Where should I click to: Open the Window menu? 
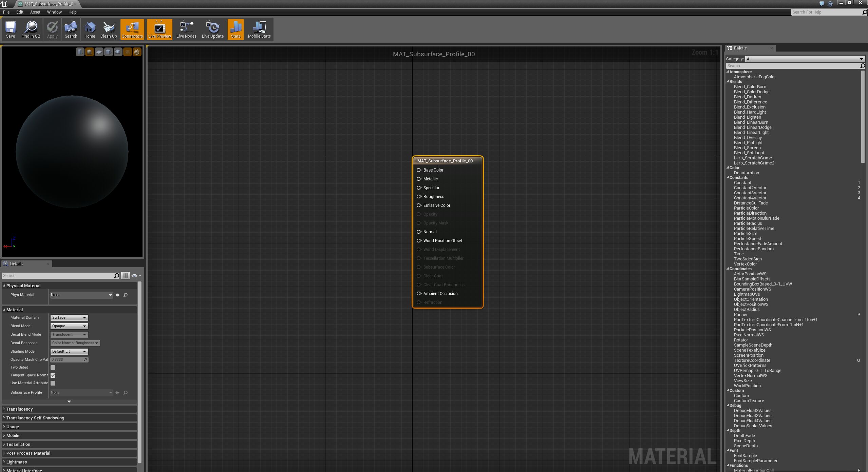point(54,12)
